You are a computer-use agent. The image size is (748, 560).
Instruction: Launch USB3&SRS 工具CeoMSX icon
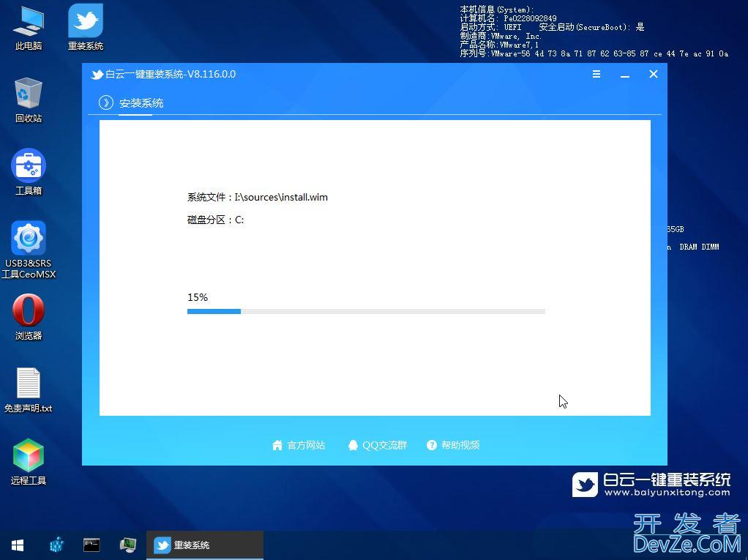click(x=29, y=250)
